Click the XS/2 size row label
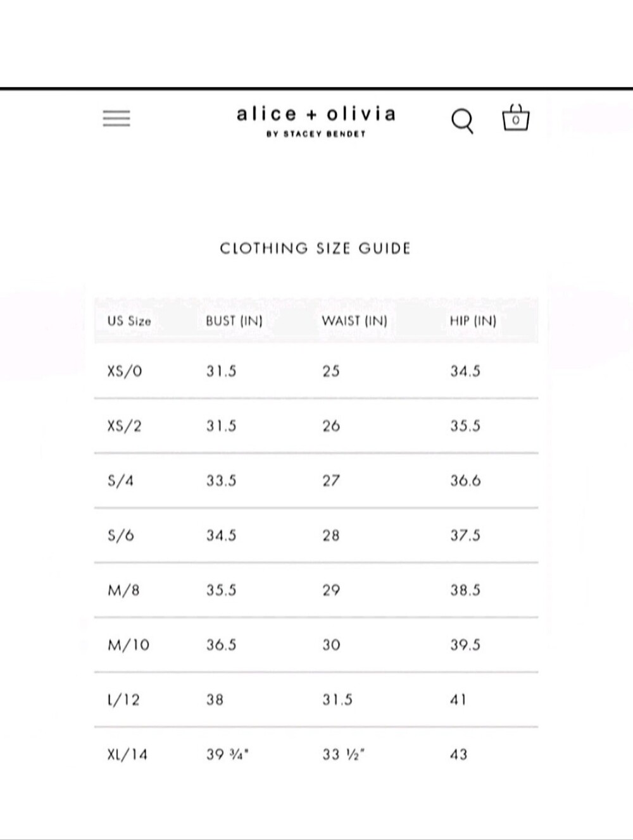The width and height of the screenshot is (633, 840). [124, 426]
